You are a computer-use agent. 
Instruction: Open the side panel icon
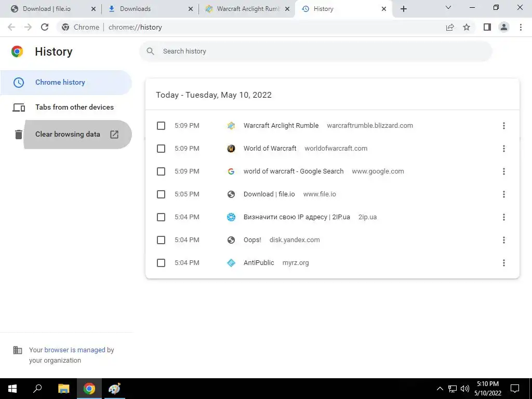click(487, 27)
